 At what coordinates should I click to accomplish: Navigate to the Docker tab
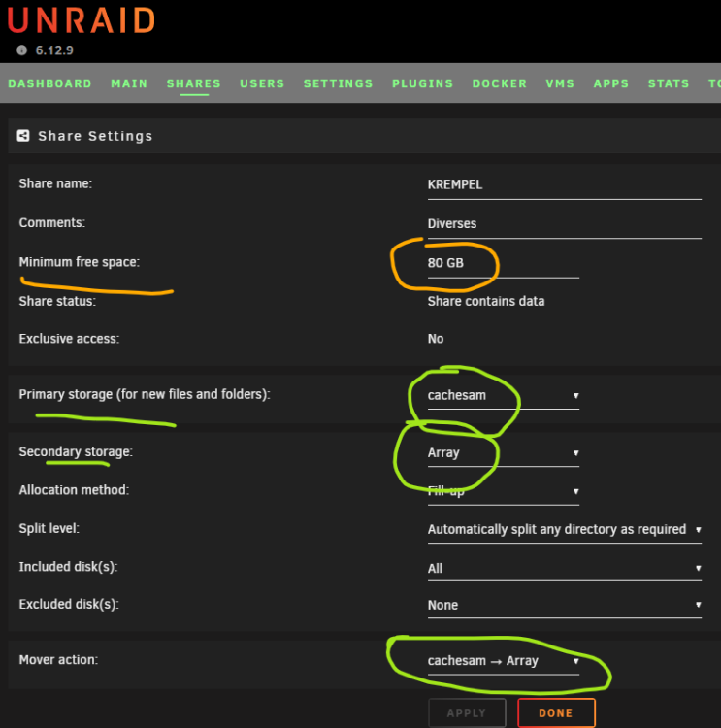tap(500, 83)
